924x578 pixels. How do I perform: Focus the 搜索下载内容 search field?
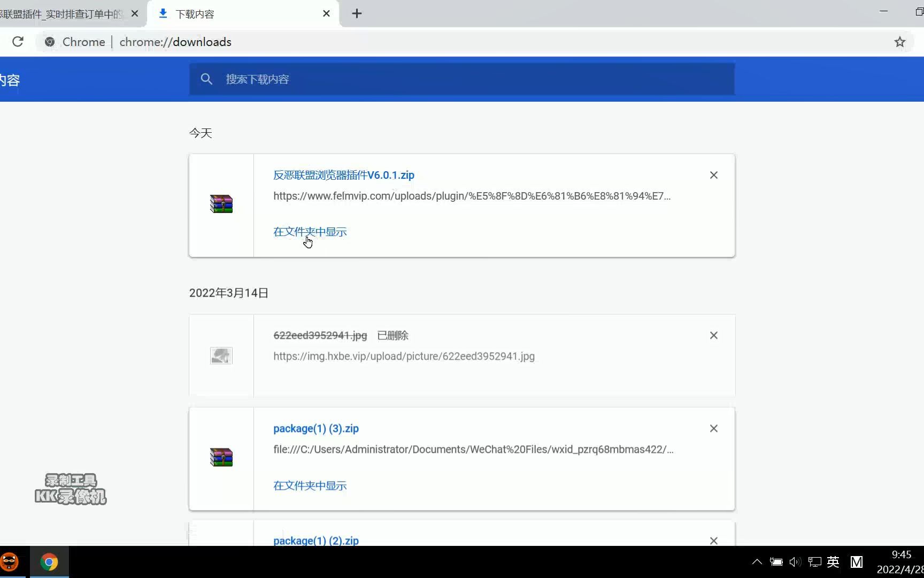pyautogui.click(x=462, y=79)
